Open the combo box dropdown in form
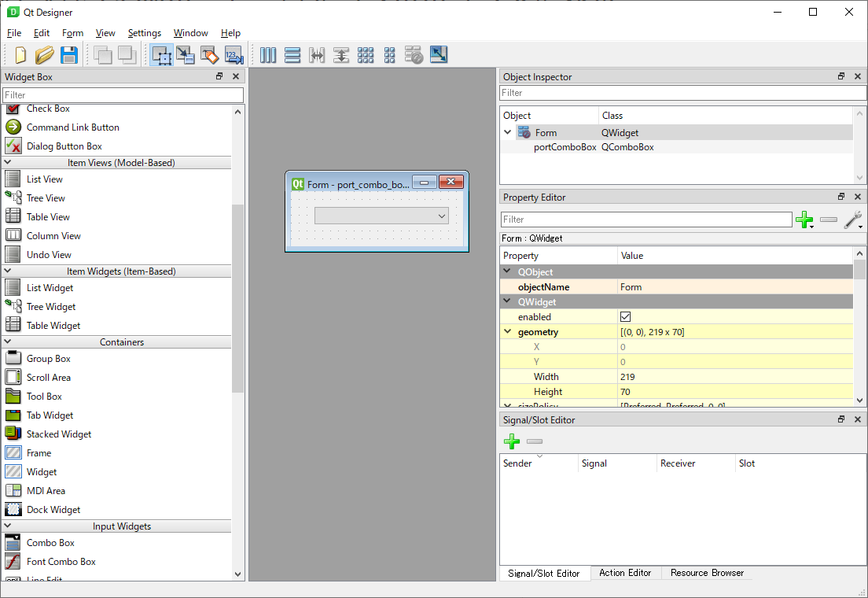Image resolution: width=868 pixels, height=598 pixels. [x=442, y=216]
